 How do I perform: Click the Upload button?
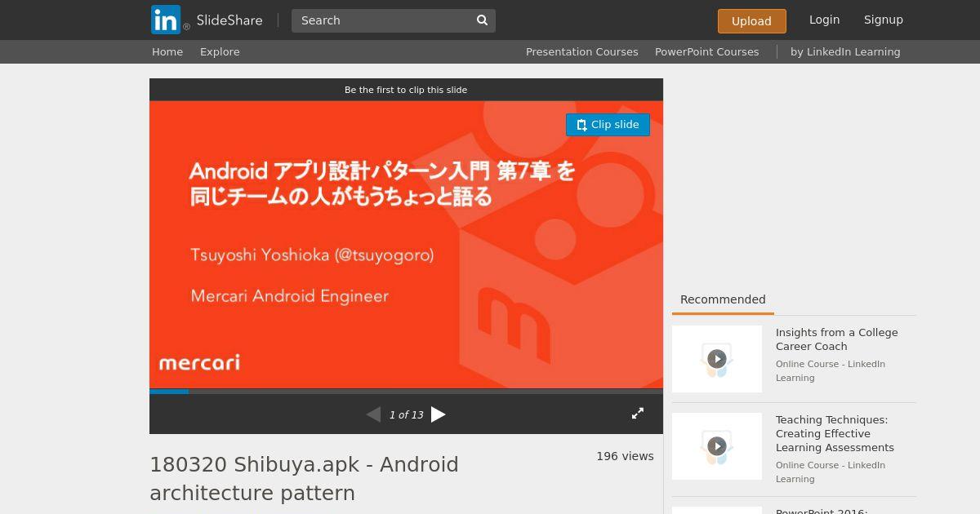pyautogui.click(x=751, y=21)
